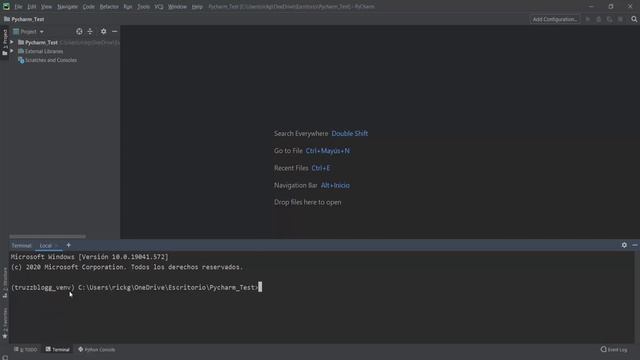Select Pycharm_Test root in project tree
Image resolution: width=640 pixels, height=360 pixels.
41,42
